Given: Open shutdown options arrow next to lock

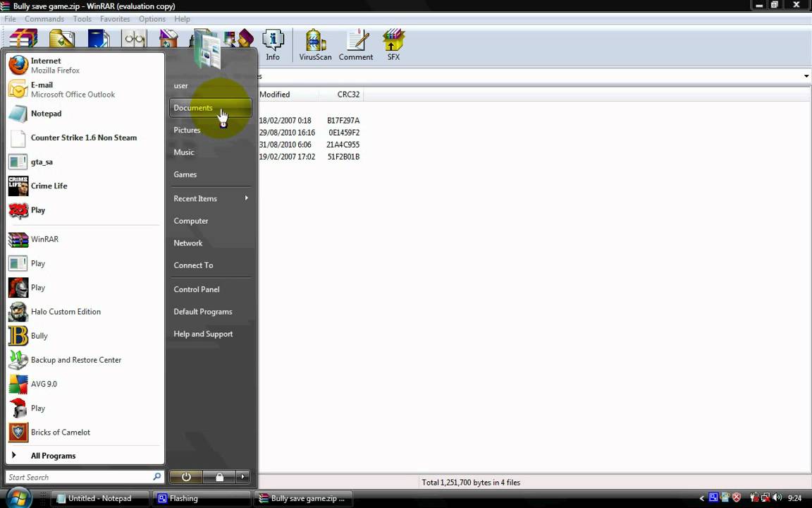Looking at the screenshot, I should [x=243, y=476].
